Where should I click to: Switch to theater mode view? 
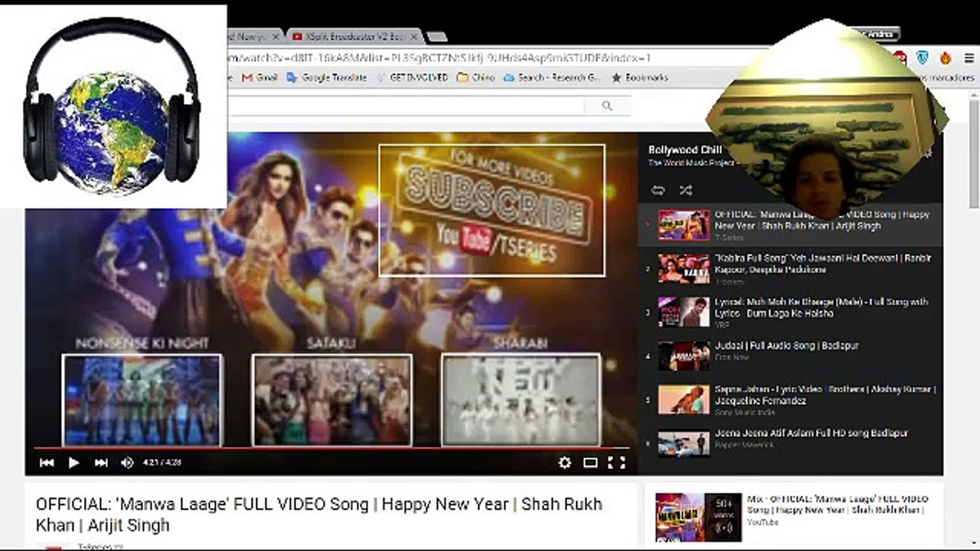[x=591, y=463]
